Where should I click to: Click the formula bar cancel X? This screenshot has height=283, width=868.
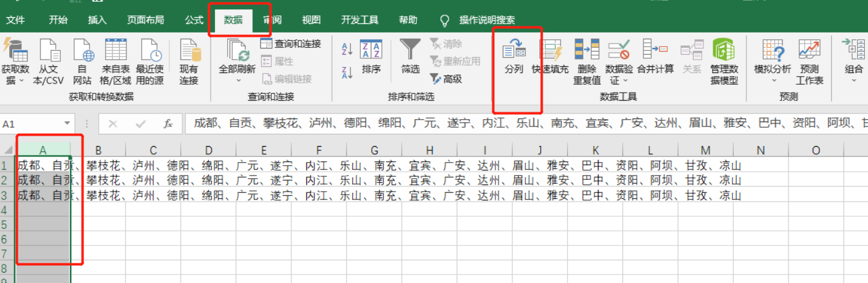[112, 124]
